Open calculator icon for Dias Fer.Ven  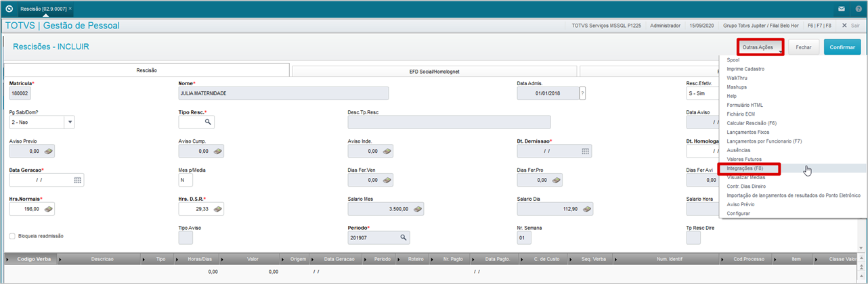tap(387, 180)
